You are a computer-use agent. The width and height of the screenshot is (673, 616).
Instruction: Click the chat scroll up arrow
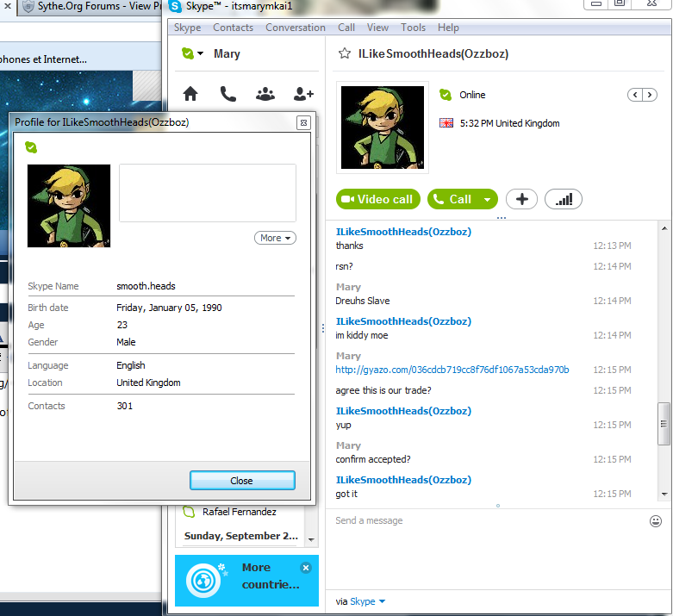point(664,228)
